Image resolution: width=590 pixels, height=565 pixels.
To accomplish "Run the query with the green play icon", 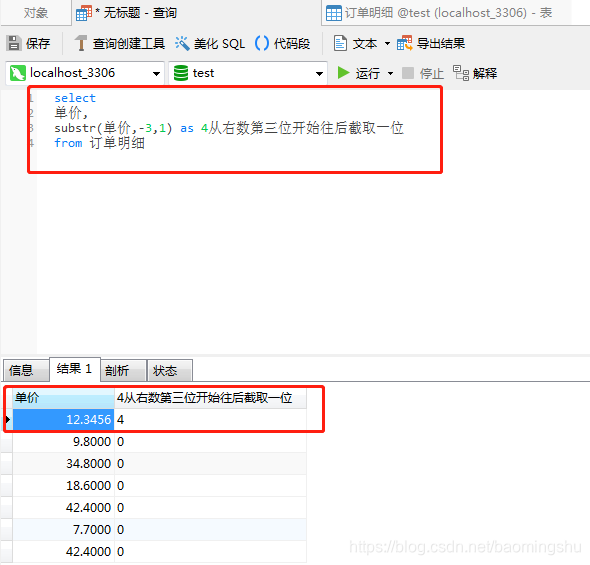I will click(343, 73).
